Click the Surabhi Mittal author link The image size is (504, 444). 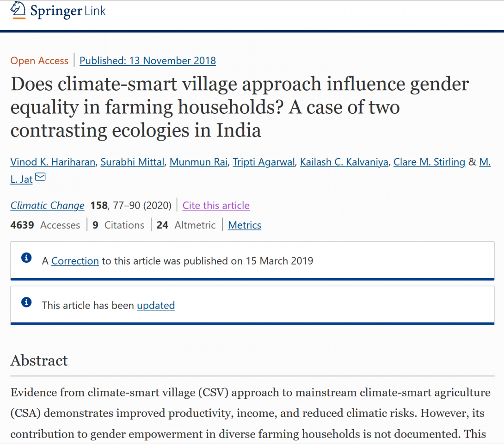pyautogui.click(x=132, y=162)
